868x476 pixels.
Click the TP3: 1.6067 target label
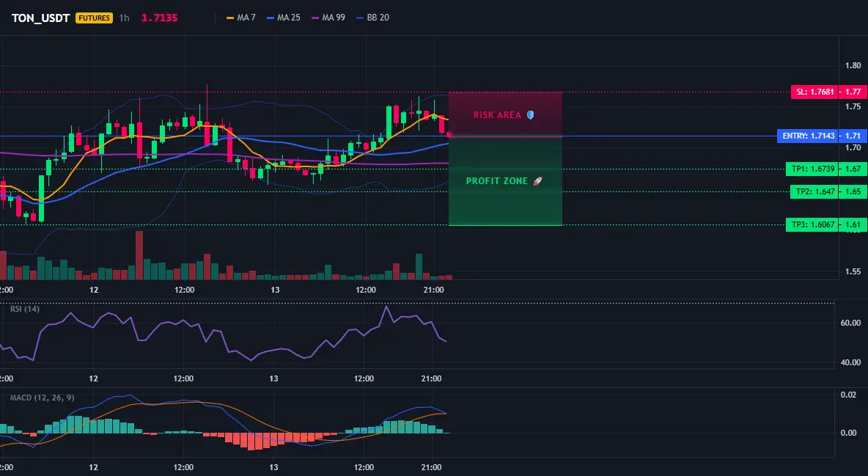pos(812,225)
